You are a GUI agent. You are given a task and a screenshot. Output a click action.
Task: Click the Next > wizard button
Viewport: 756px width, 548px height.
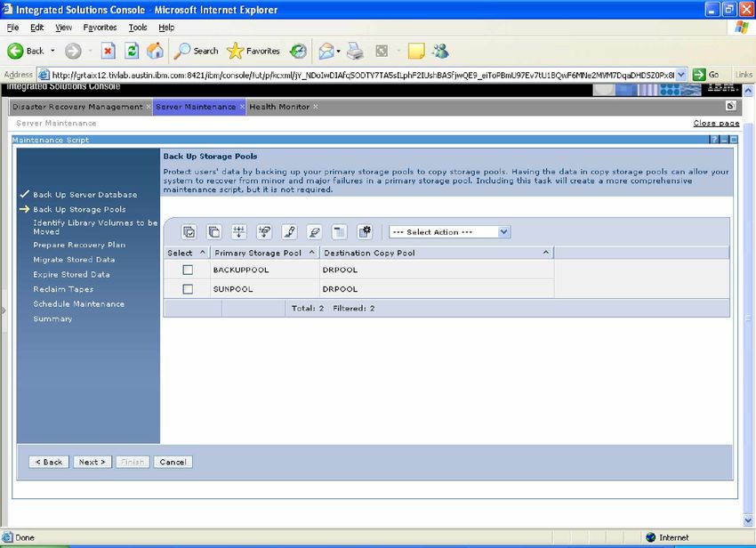click(92, 462)
